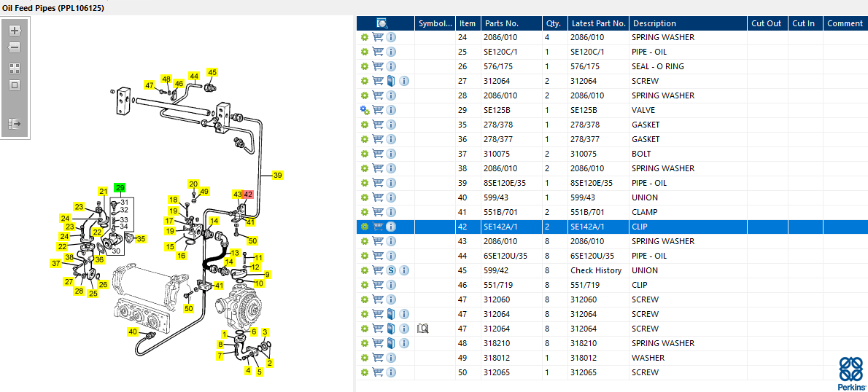Click blue gears icon for valve SE125B

[x=365, y=110]
